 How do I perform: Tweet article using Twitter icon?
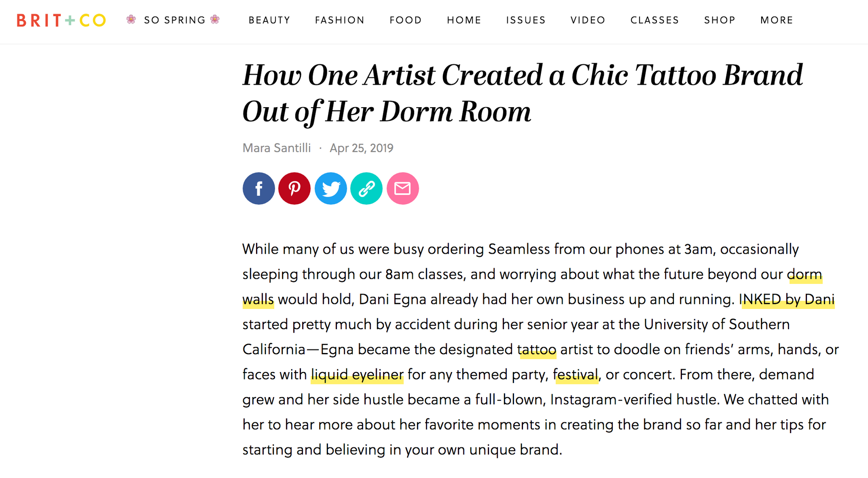point(331,189)
